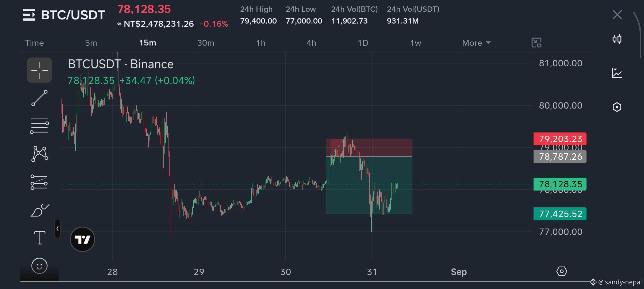The height and width of the screenshot is (289, 644).
Task: Open the long/short position projection tool
Action: pyautogui.click(x=39, y=182)
